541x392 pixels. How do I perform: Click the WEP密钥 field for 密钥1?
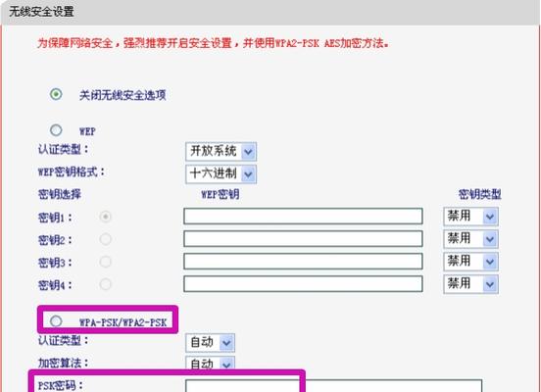[x=303, y=217]
